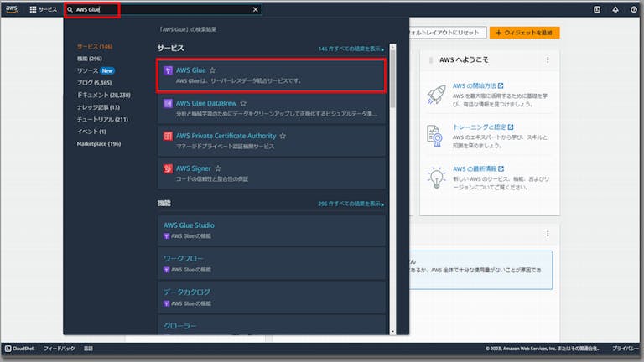Open AWS へようこそ widget options menu
Image resolution: width=644 pixels, height=362 pixels.
548,60
